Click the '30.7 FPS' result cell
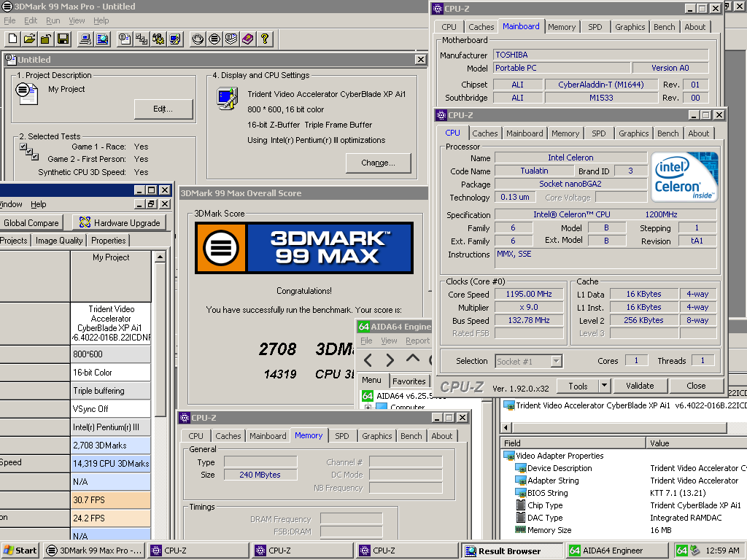 tap(111, 500)
